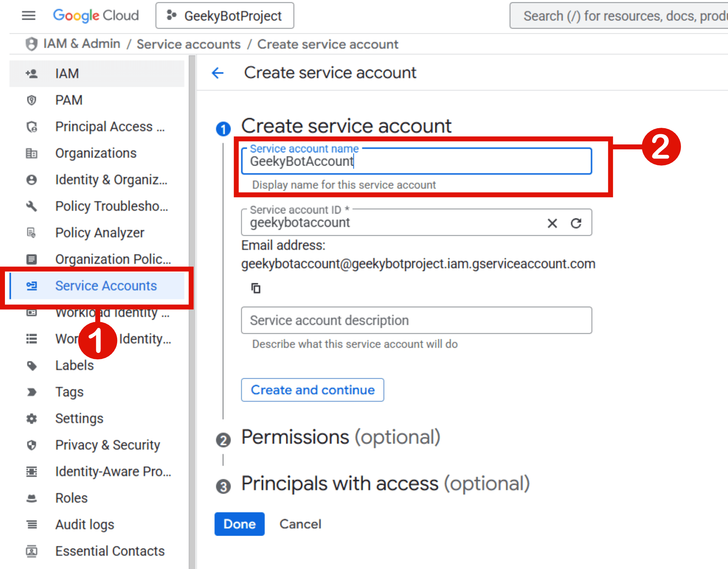Click the Google Cloud logo

pos(96,16)
